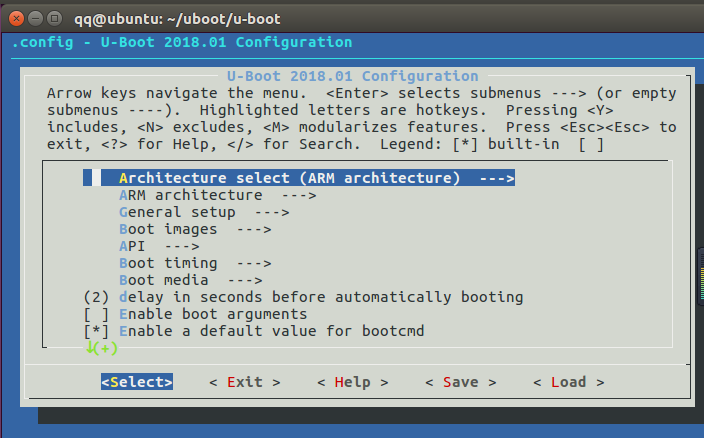Image resolution: width=704 pixels, height=438 pixels.
Task: Click the U-Boot 2018.01 Configuration dialog title
Action: (x=352, y=76)
